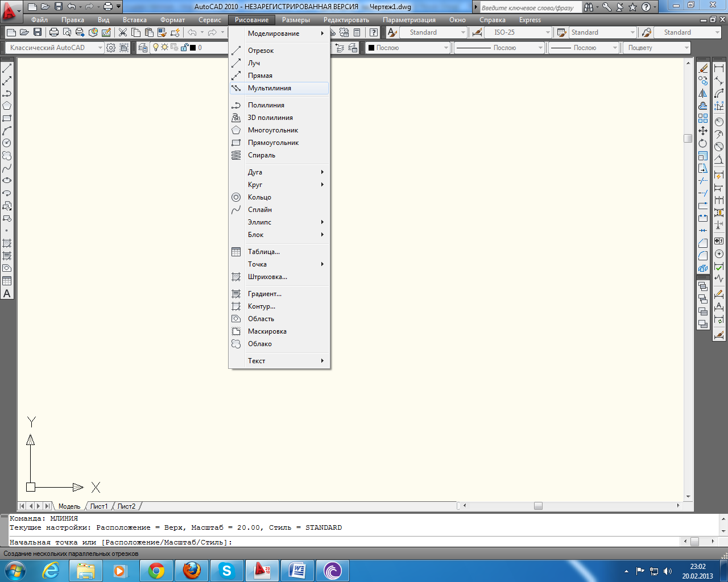728x582 pixels.
Task: Choose Отрезок in the draw menu
Action: coord(279,51)
